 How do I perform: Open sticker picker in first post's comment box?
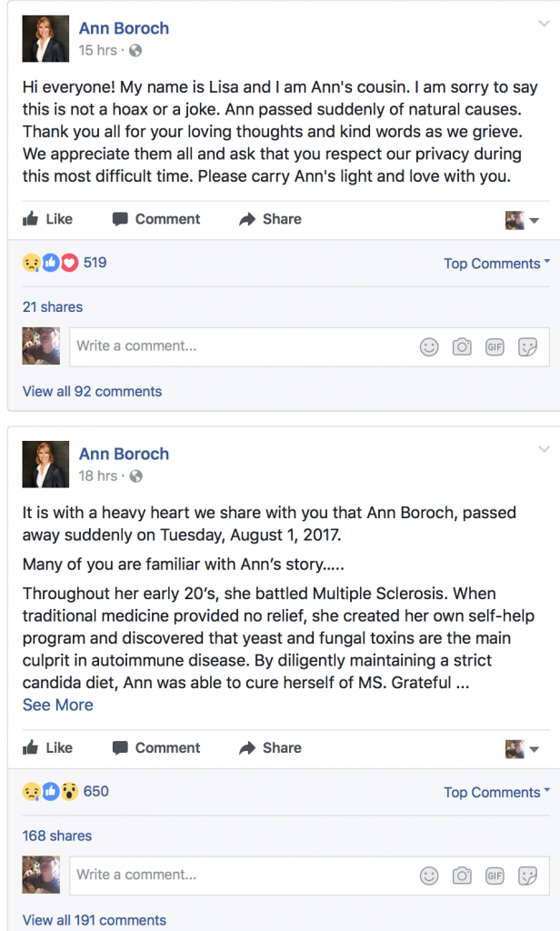[527, 346]
